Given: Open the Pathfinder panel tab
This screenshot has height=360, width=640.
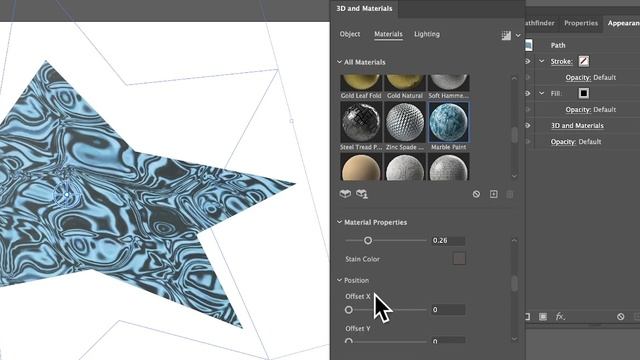Looking at the screenshot, I should pos(540,23).
